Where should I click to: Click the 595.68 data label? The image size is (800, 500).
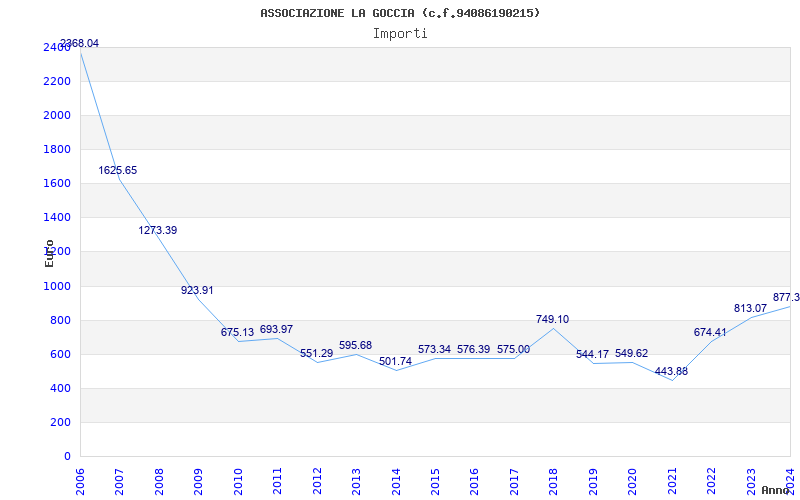(x=356, y=345)
